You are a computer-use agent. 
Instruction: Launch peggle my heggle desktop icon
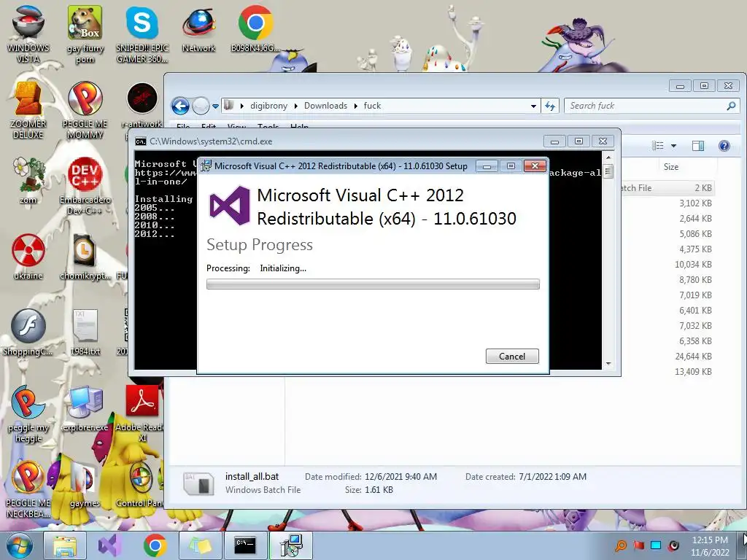pyautogui.click(x=28, y=413)
